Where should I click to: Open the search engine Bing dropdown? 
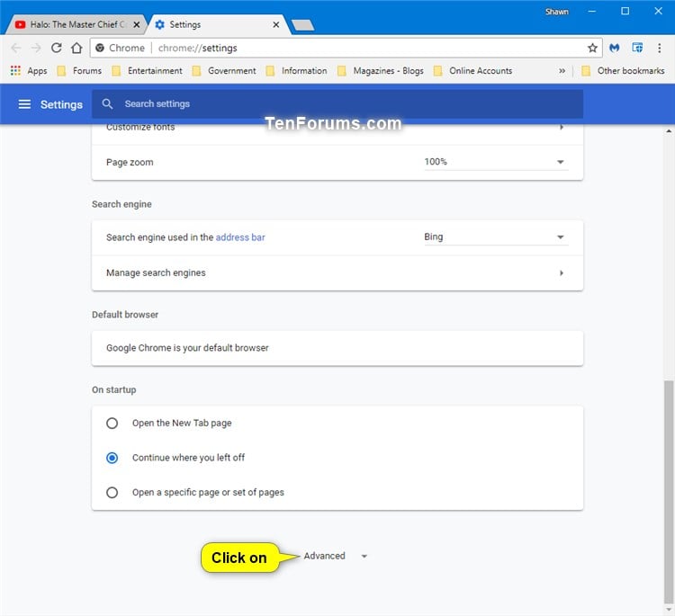pos(496,237)
